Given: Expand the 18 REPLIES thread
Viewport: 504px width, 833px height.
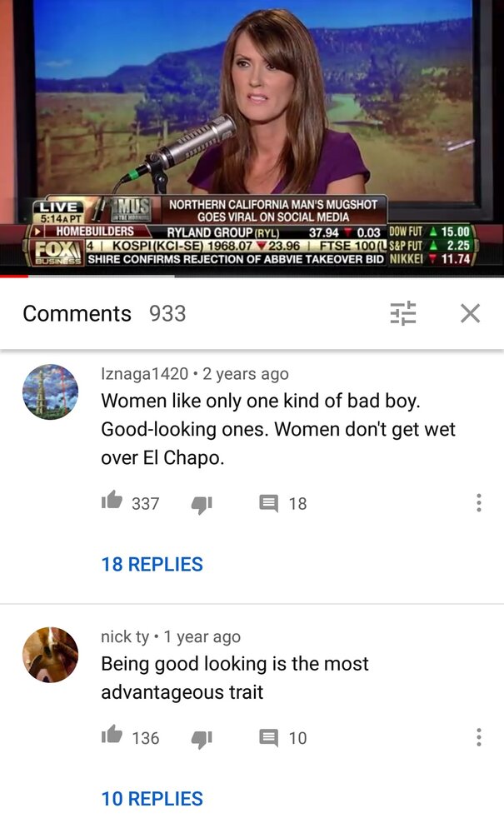Looking at the screenshot, I should point(152,564).
